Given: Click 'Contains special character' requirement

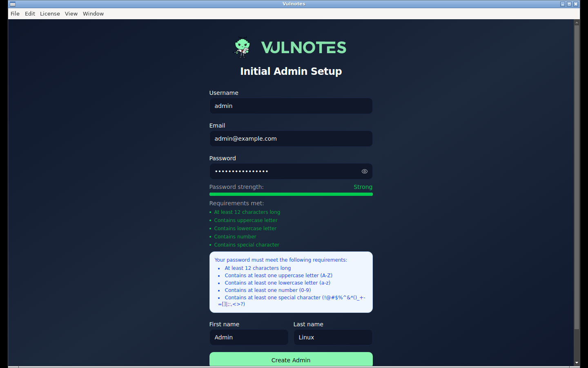Looking at the screenshot, I should [x=247, y=245].
